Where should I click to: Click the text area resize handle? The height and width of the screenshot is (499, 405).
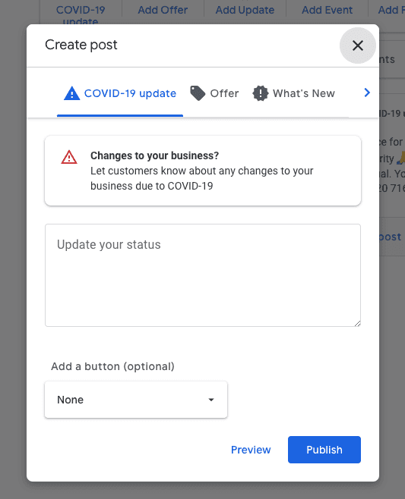(x=357, y=323)
